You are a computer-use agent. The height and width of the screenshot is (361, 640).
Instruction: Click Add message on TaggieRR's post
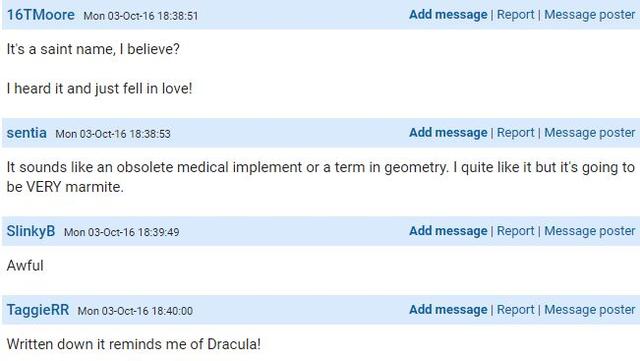pyautogui.click(x=448, y=310)
